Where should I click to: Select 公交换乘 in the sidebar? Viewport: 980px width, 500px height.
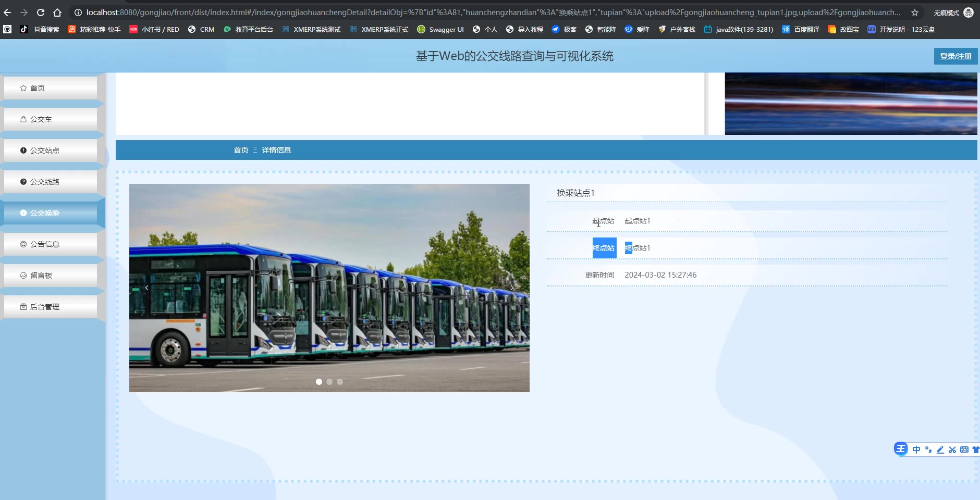coord(51,213)
